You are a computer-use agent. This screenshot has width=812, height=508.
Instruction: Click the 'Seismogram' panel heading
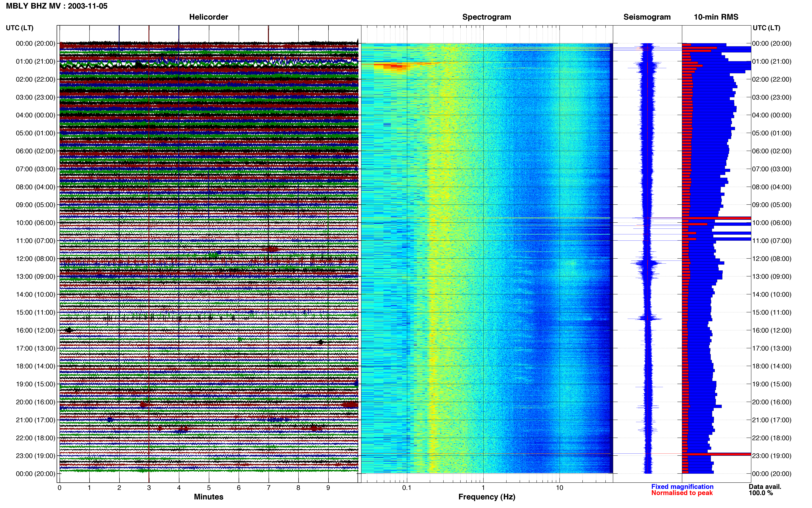point(647,17)
